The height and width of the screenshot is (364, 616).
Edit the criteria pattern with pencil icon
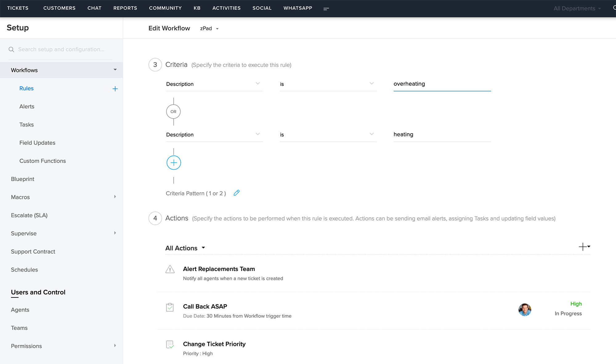click(237, 193)
